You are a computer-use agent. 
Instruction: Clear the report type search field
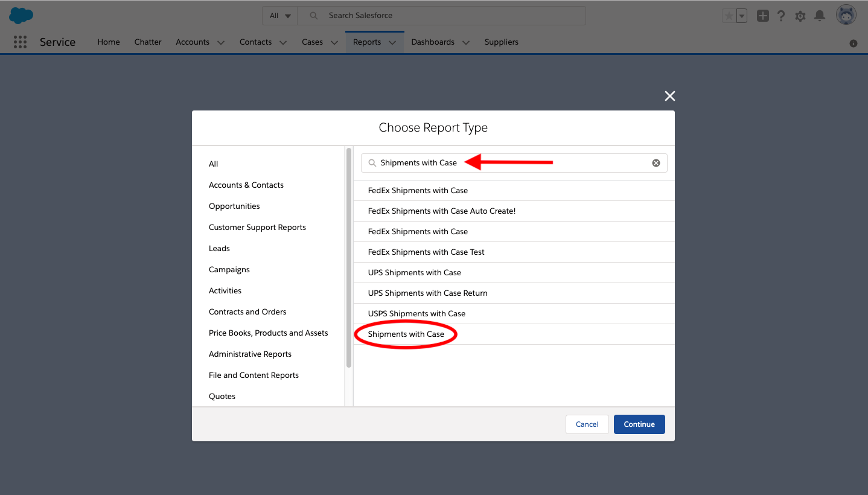(656, 163)
